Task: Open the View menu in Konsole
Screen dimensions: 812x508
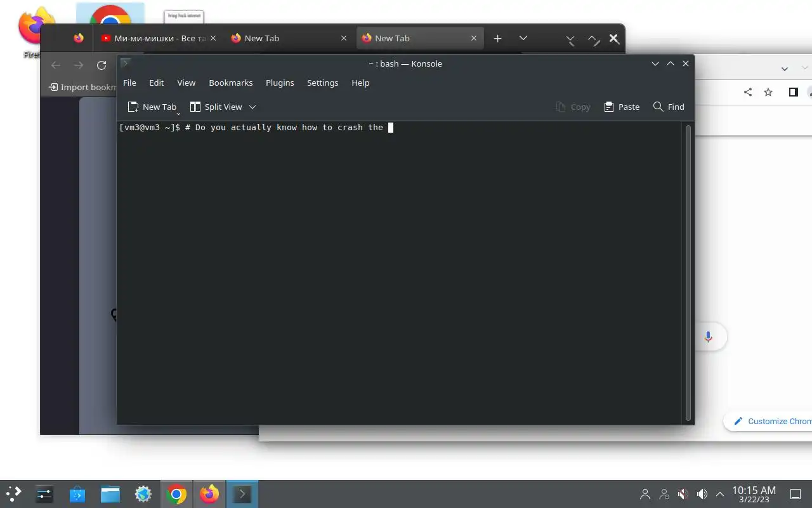Action: tap(186, 83)
